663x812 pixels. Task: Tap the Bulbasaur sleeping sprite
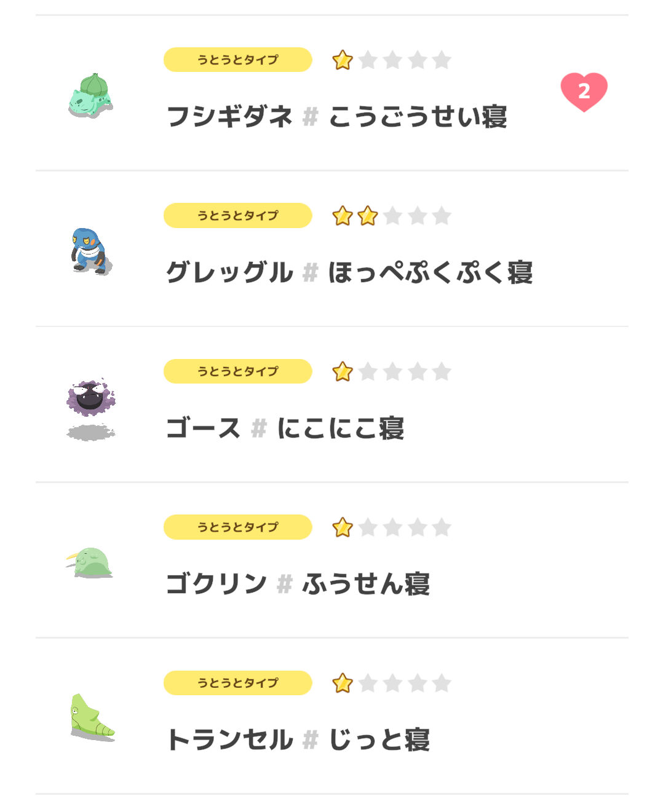(90, 95)
